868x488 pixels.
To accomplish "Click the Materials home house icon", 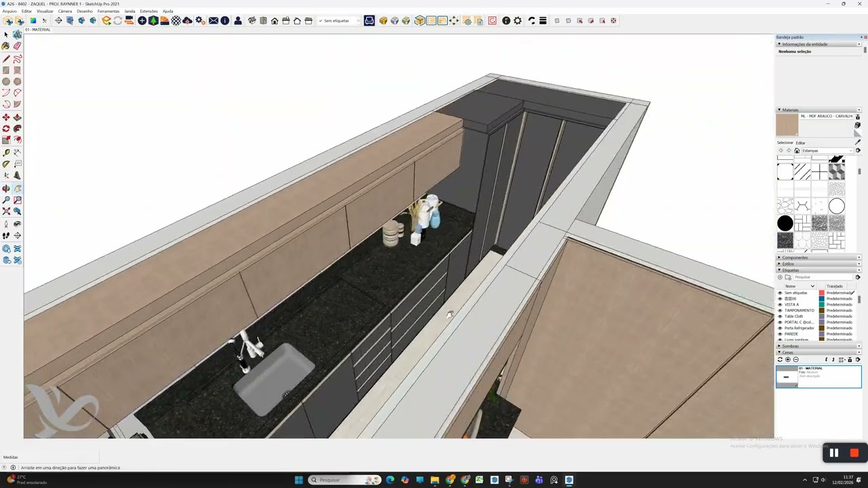I will [x=797, y=150].
